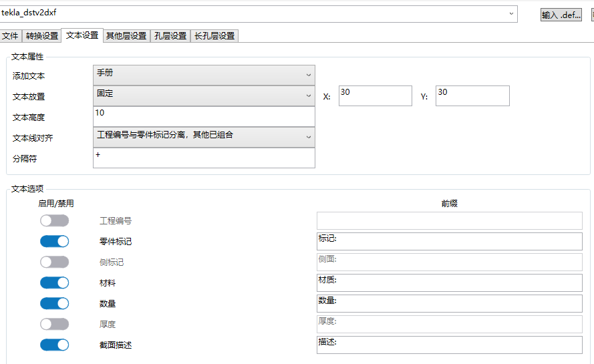Click the X coordinate input field
This screenshot has height=364, width=594.
coord(375,96)
